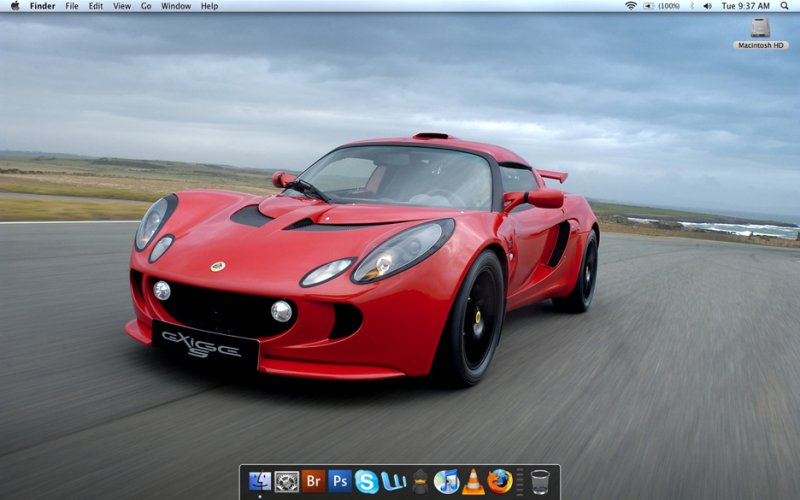Image resolution: width=800 pixels, height=500 pixels.
Task: Open the View menu
Action: point(122,6)
